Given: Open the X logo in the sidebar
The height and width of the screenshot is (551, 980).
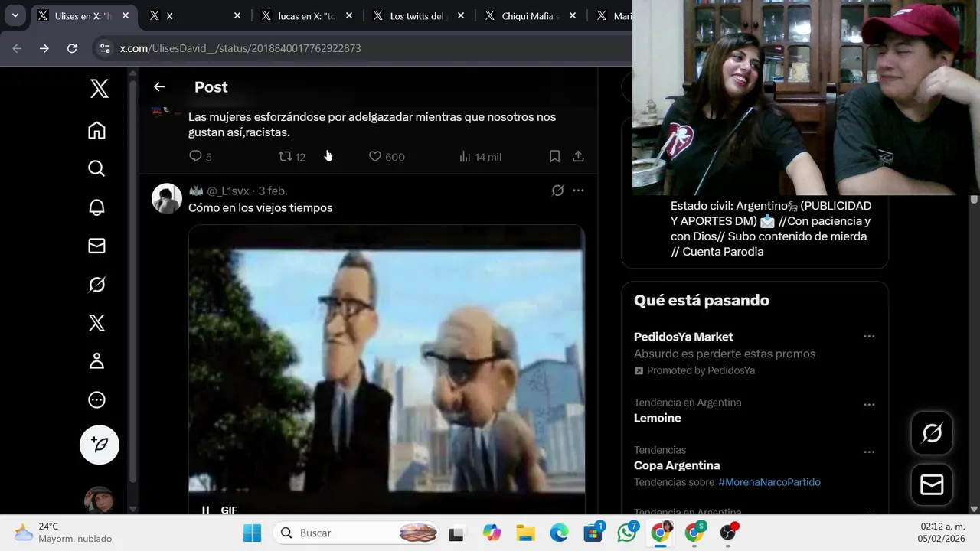Looking at the screenshot, I should pos(99,89).
